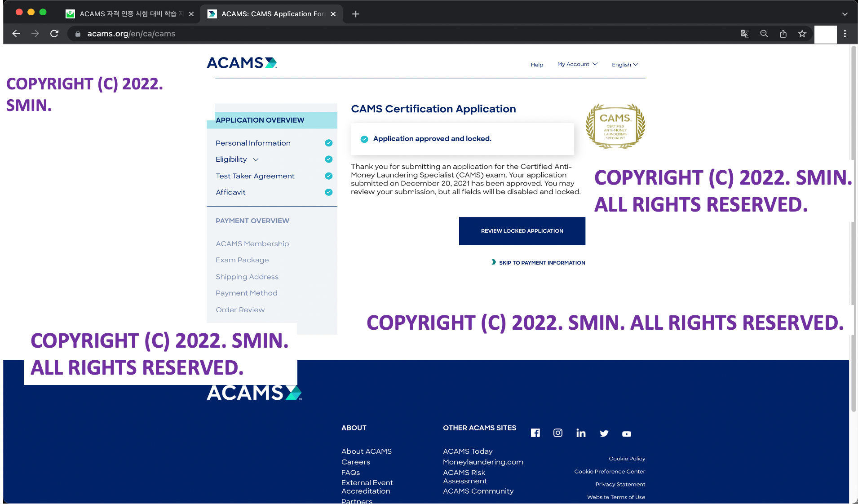Open the My Account dropdown
Image resolution: width=858 pixels, height=504 pixels.
point(577,64)
